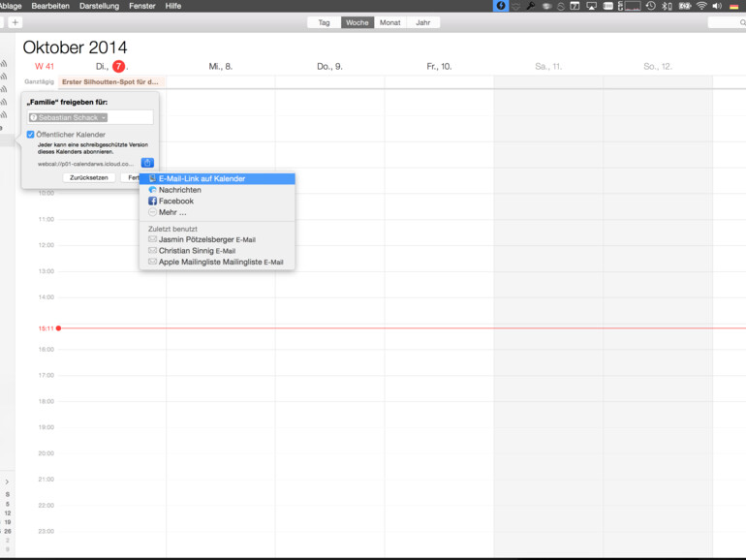Open the Wi-Fi menu bar icon
Image resolution: width=746 pixels, height=560 pixels.
(701, 6)
